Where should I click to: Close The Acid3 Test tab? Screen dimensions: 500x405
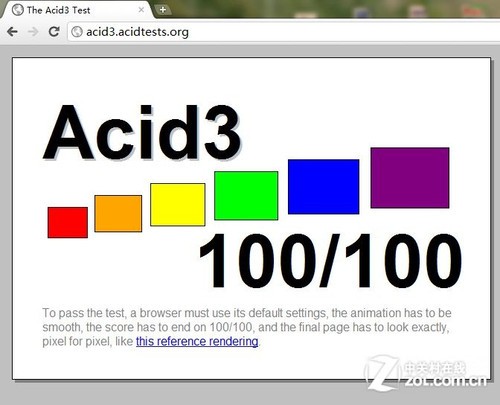tap(141, 10)
